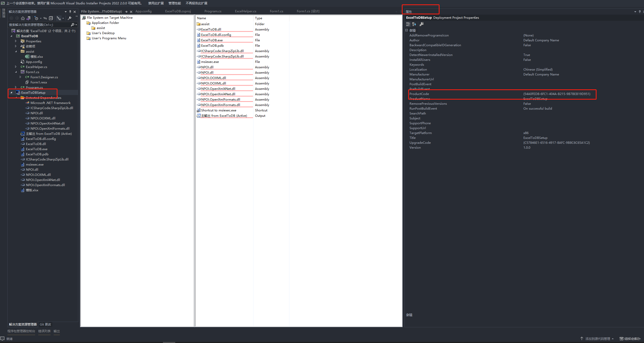Expand the 依赖项 dependencies node
This screenshot has height=343, width=644.
[x=16, y=46]
